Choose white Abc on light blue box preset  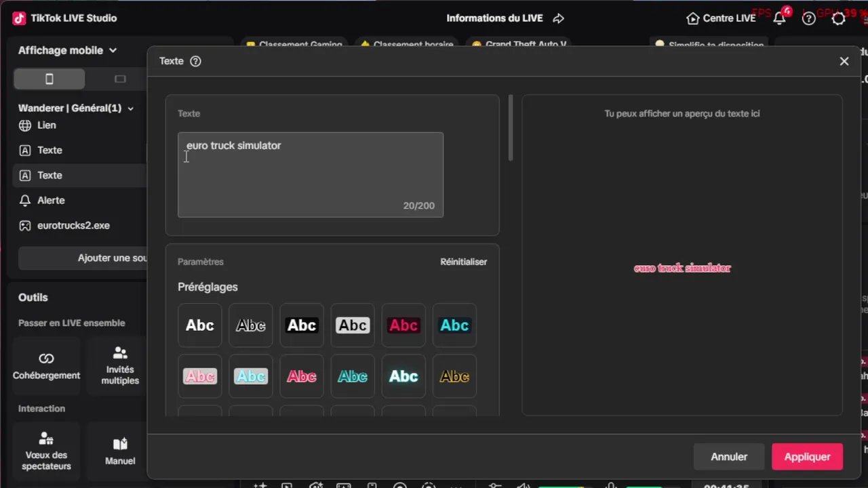[x=251, y=376]
